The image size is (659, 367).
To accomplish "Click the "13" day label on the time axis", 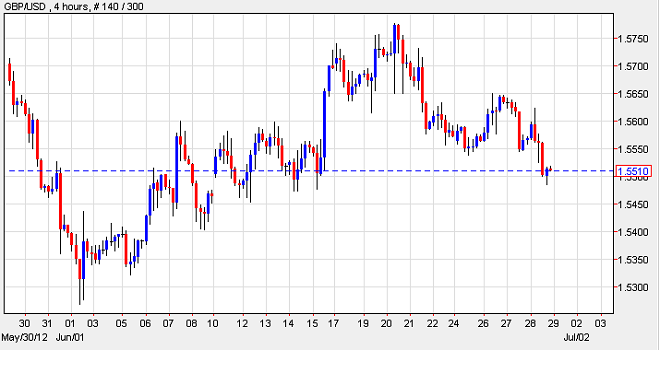I will [265, 323].
